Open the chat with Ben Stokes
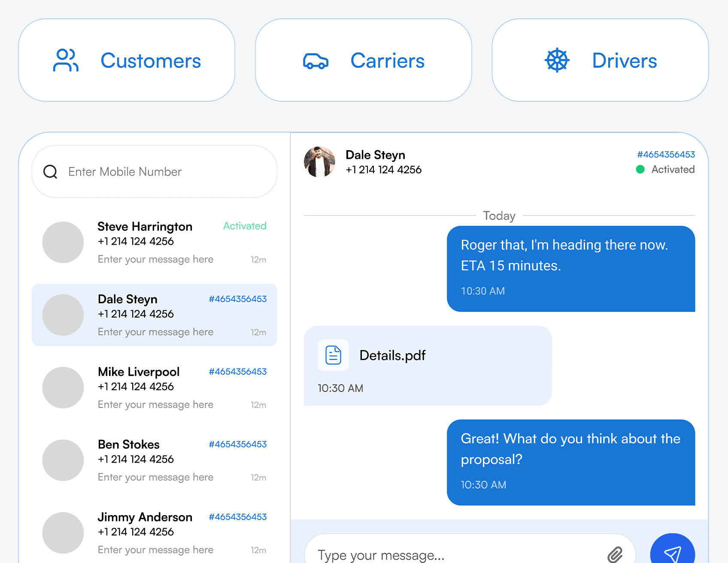 155,460
